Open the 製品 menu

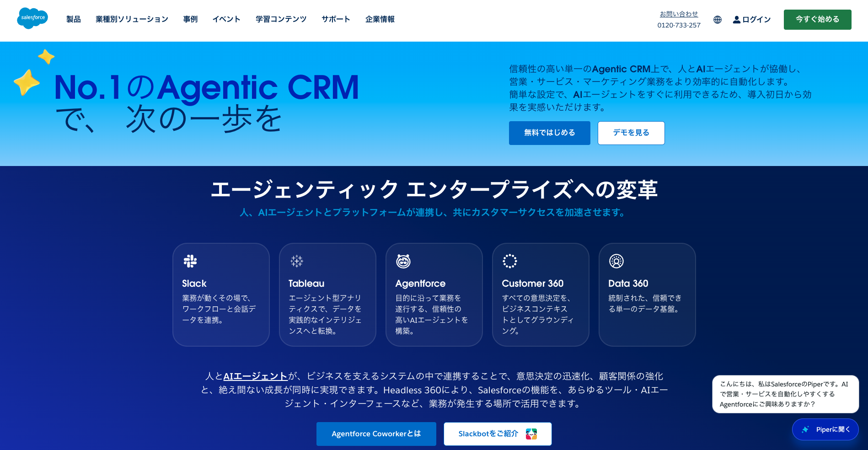point(74,19)
